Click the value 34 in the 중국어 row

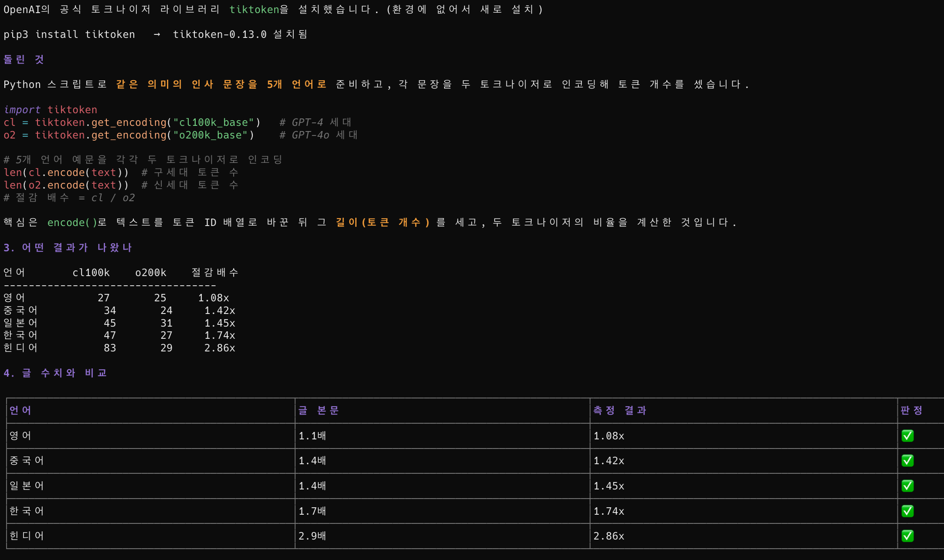point(110,310)
